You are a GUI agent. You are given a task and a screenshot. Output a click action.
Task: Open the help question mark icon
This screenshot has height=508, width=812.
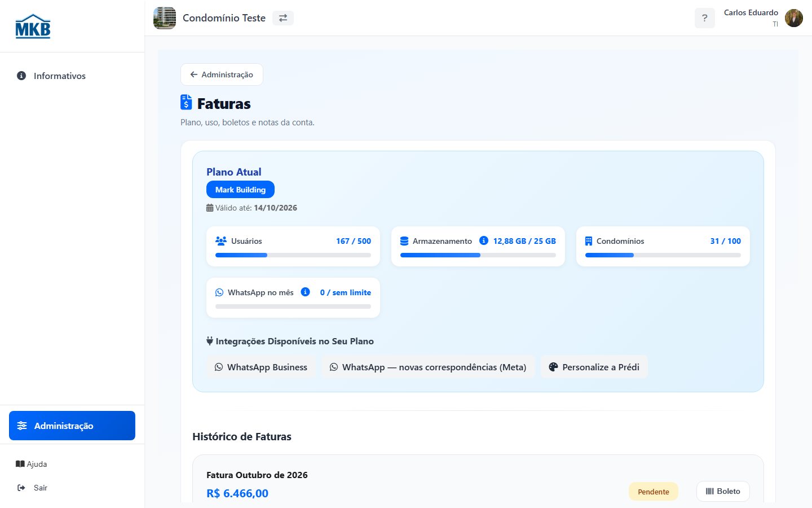click(704, 18)
